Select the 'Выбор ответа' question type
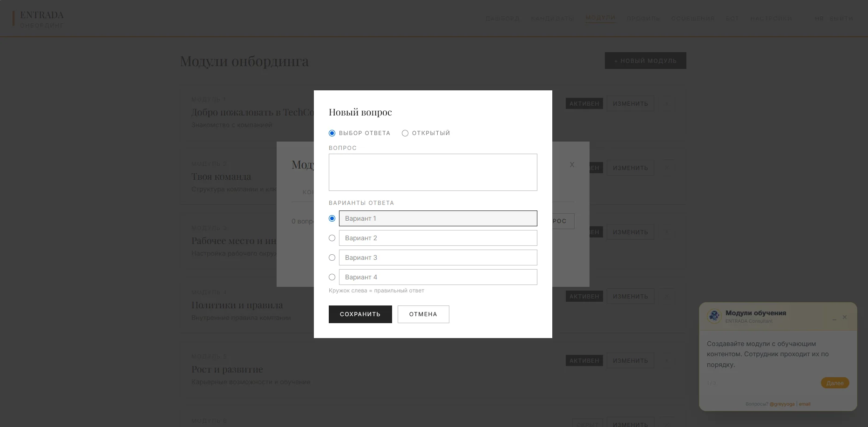Image resolution: width=868 pixels, height=427 pixels. point(332,133)
